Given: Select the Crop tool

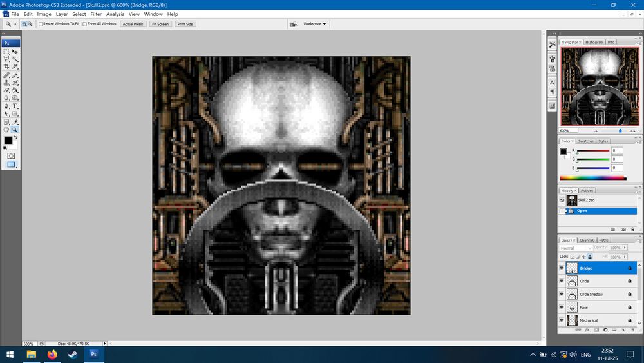Looking at the screenshot, I should pos(6,66).
